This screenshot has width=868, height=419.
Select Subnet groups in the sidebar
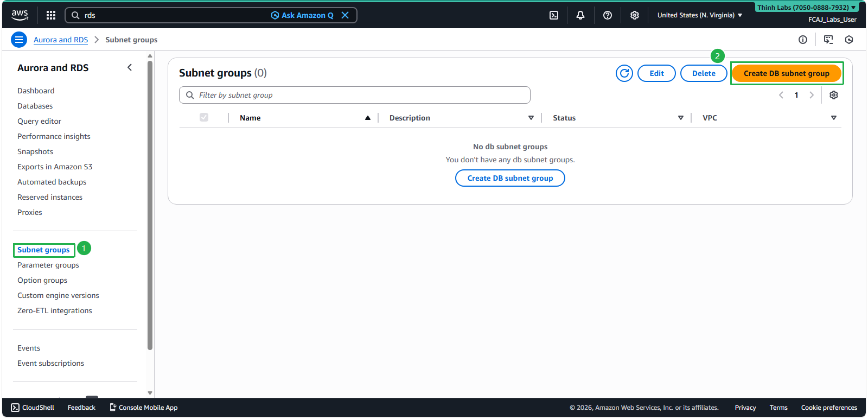(43, 250)
